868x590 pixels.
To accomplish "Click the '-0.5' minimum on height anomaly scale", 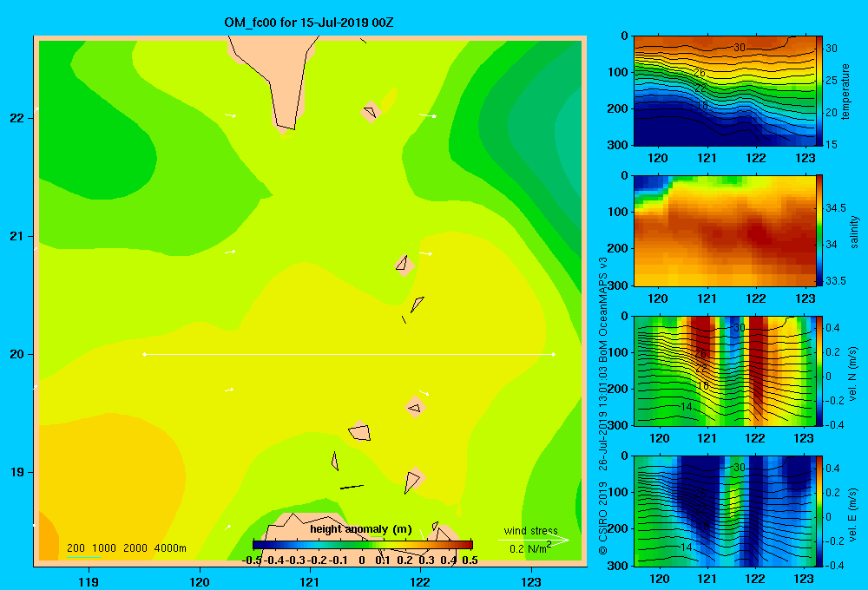I will pos(252,560).
